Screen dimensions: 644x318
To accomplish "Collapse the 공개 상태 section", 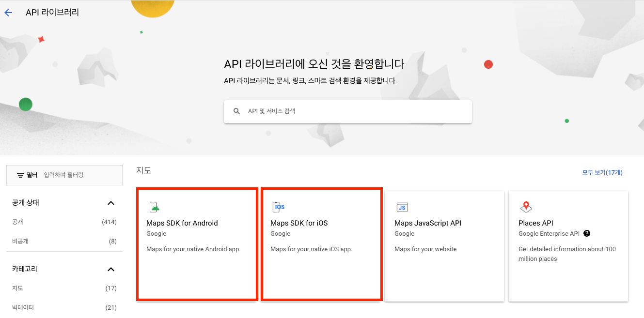I will coord(111,203).
